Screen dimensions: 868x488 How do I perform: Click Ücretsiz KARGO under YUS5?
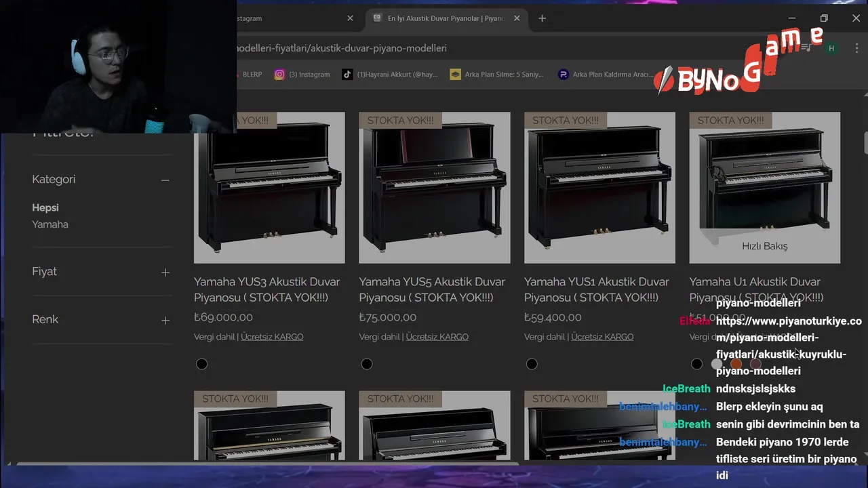pos(437,337)
